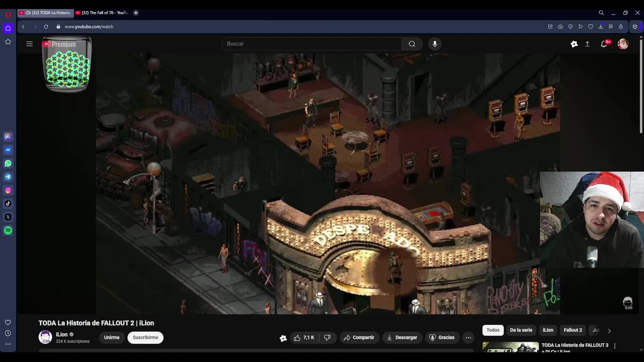Share the video with Compartir
Screen dimensions: 644x362
pos(359,337)
